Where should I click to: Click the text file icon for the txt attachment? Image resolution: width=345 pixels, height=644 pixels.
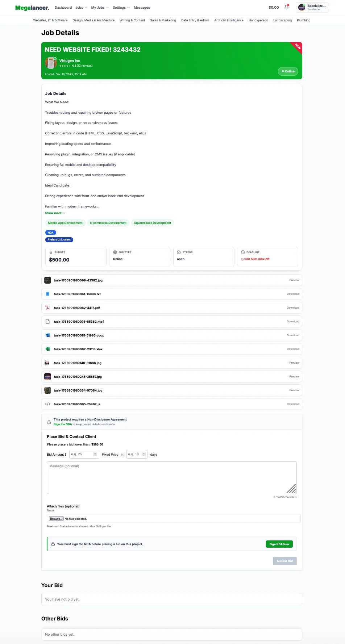(47, 294)
